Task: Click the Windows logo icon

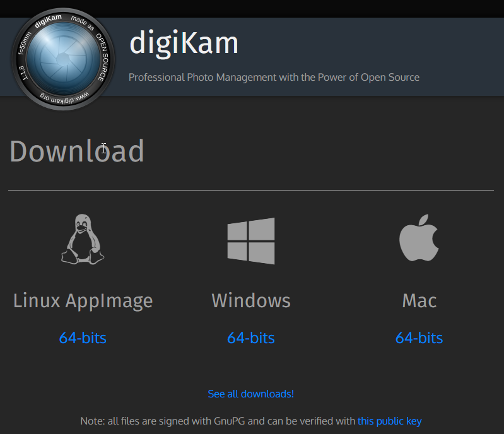Action: tap(251, 241)
